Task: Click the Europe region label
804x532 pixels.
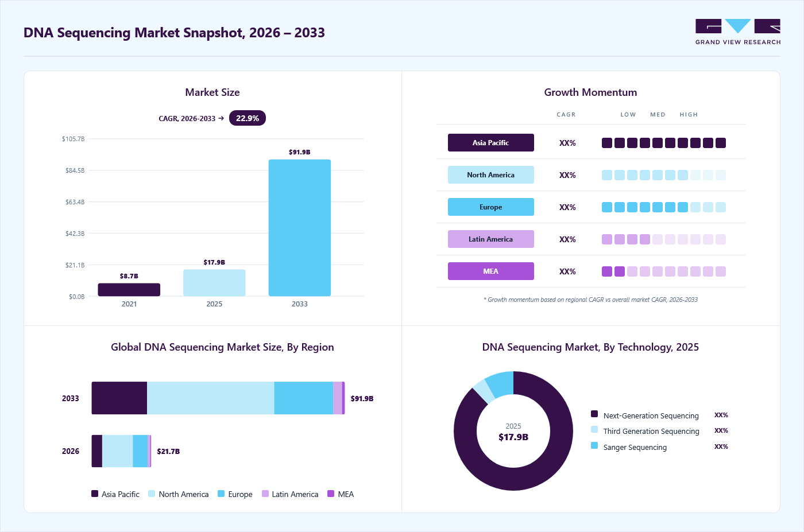Action: pyautogui.click(x=491, y=207)
